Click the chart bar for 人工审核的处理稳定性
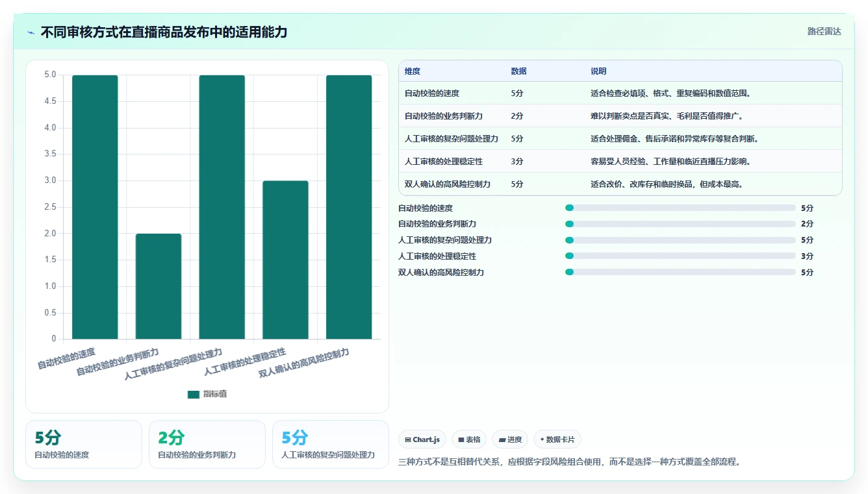The width and height of the screenshot is (868, 494). pos(285,260)
